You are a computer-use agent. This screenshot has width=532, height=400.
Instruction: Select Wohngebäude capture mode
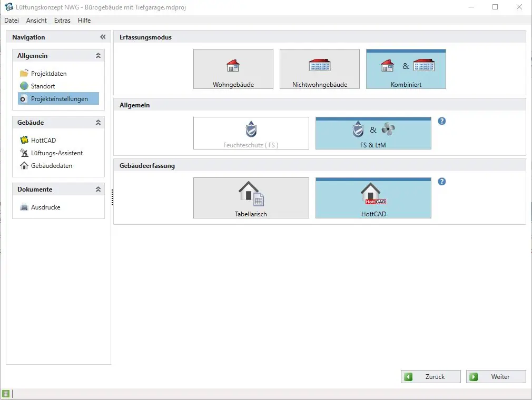[x=233, y=69]
